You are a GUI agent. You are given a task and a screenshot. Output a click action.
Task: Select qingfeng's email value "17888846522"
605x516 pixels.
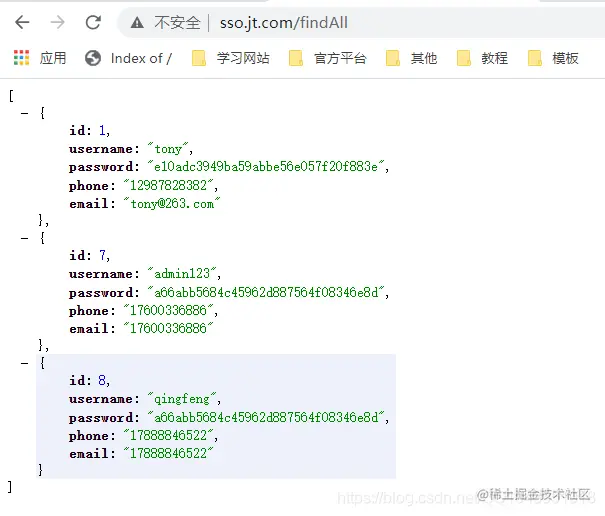(169, 453)
